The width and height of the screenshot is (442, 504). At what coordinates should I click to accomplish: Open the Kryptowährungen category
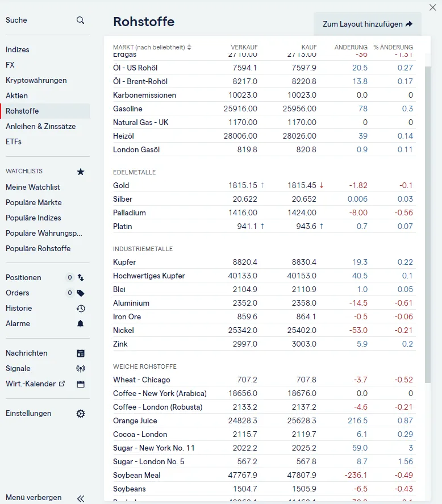click(x=36, y=81)
